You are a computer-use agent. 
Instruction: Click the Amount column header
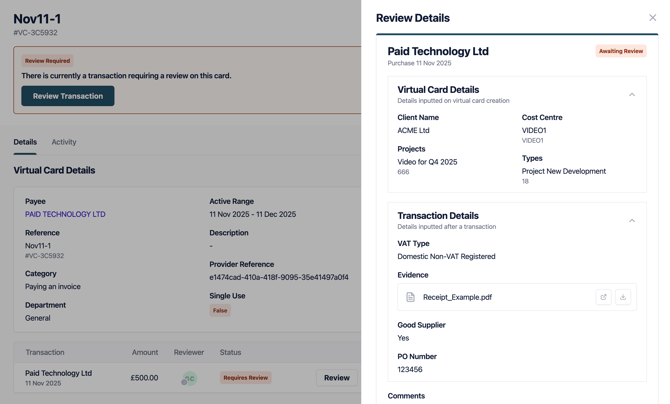click(145, 352)
